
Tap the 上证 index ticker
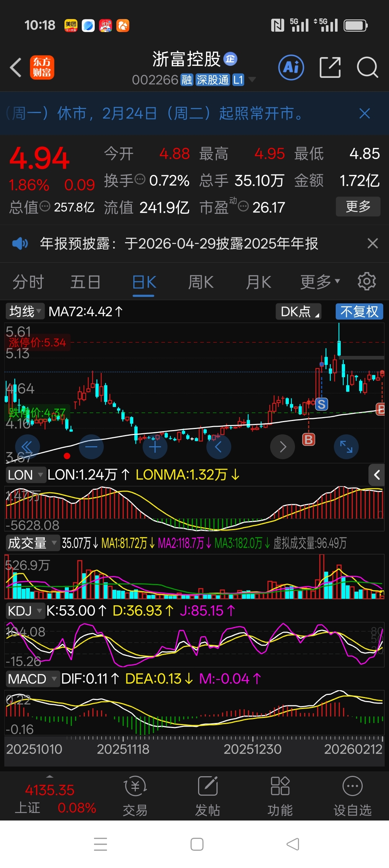(55, 799)
